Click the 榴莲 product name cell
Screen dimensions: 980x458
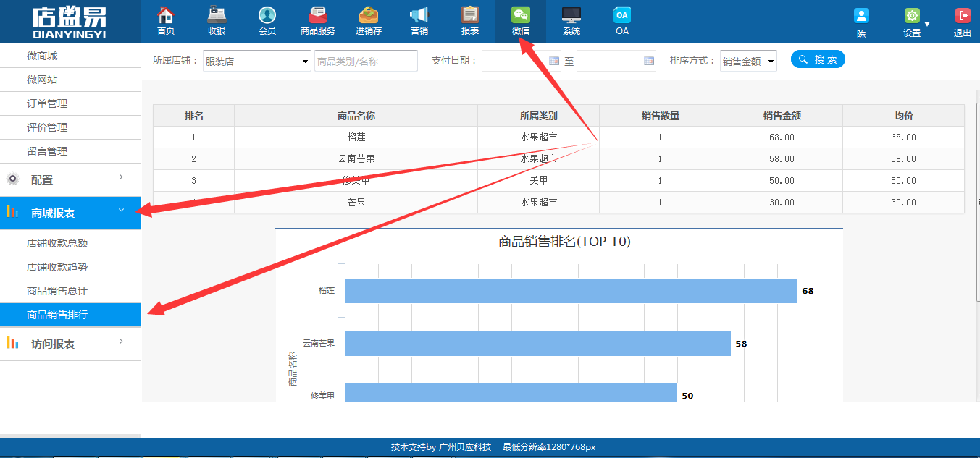(356, 137)
